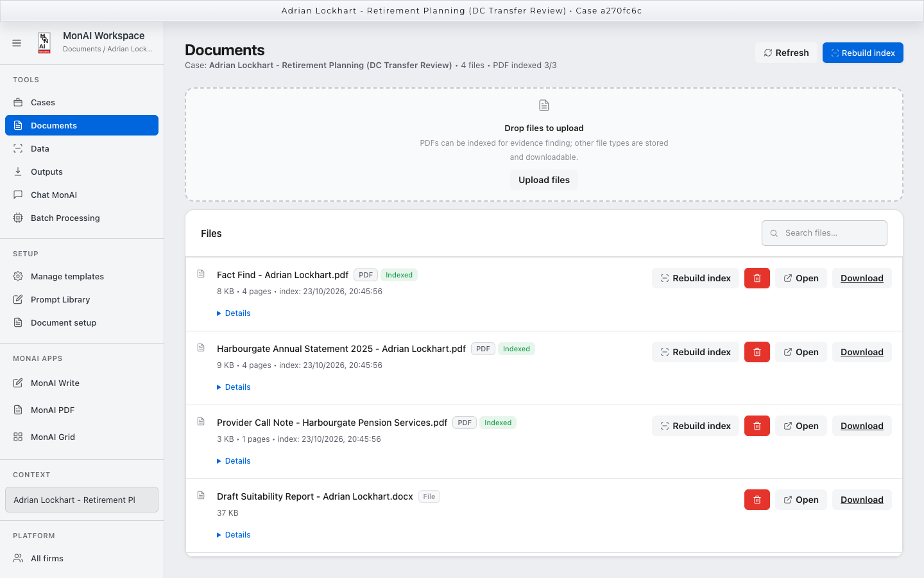Open the Fact Find - Adrian Lockhart.pdf
Image resolution: width=924 pixels, height=578 pixels.
[x=801, y=278]
